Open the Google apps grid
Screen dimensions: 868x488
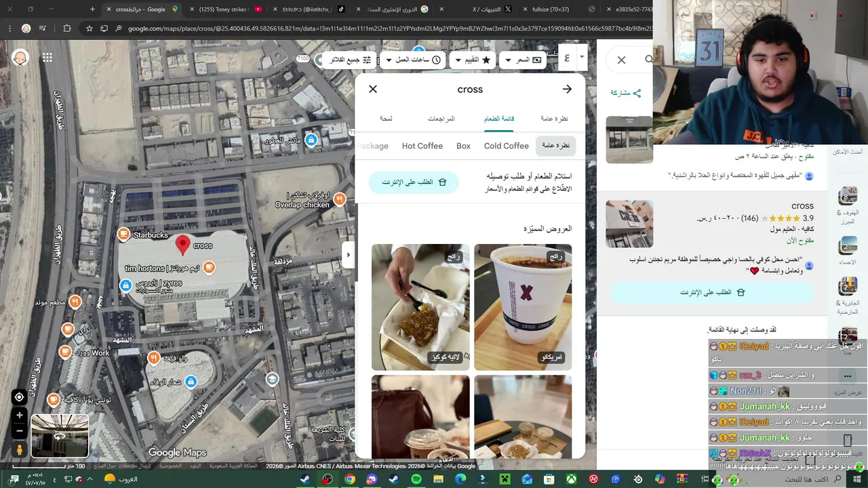(47, 58)
